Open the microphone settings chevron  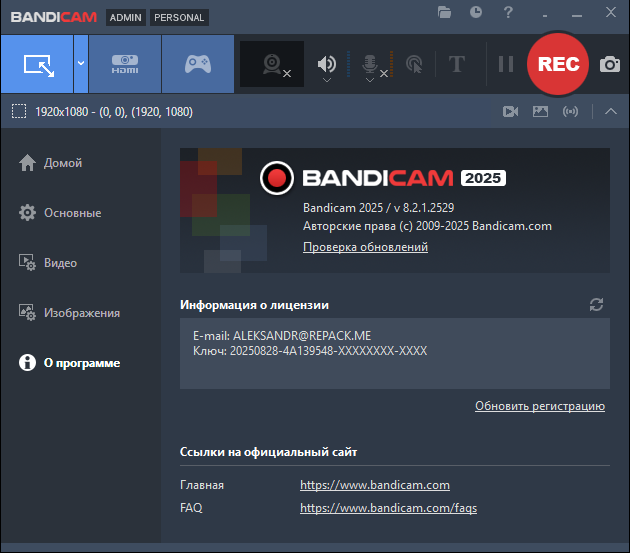(370, 80)
